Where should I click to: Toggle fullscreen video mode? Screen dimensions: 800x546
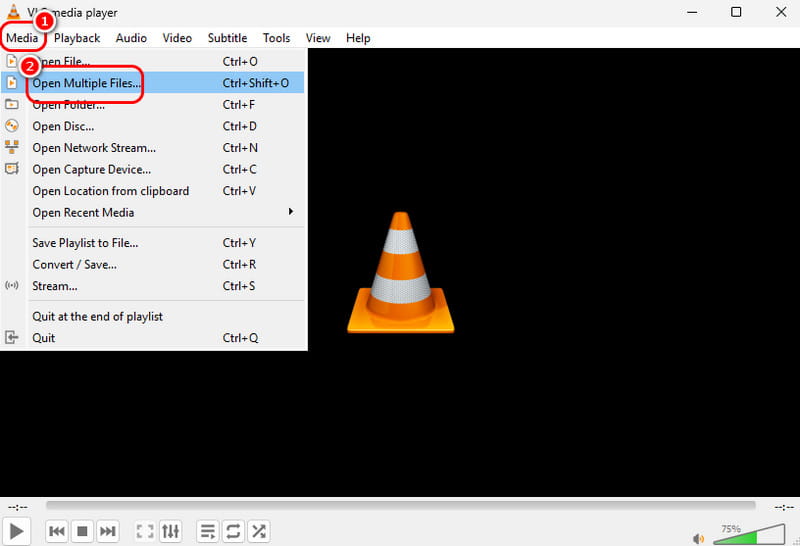click(x=145, y=531)
